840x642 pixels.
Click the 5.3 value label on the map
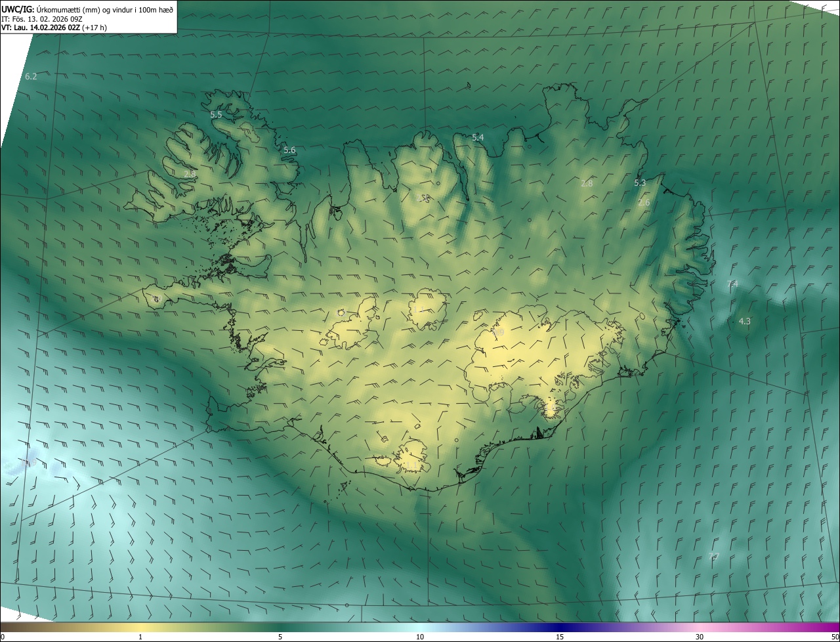tap(640, 183)
